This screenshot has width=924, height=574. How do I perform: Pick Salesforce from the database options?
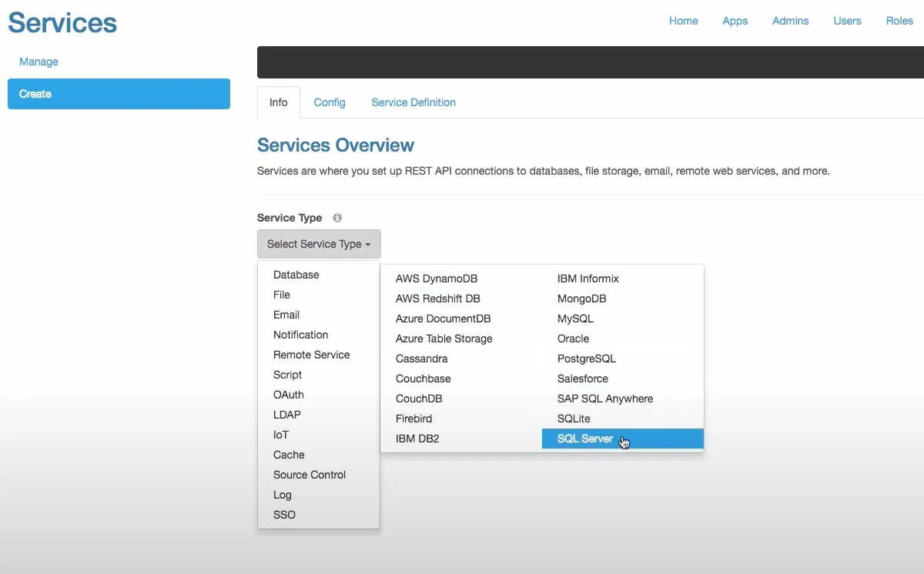582,379
